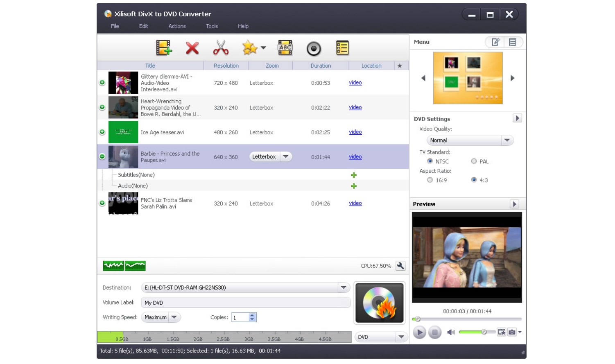
Task: Open video link for Glittery dilemma-AVI
Action: tap(355, 83)
